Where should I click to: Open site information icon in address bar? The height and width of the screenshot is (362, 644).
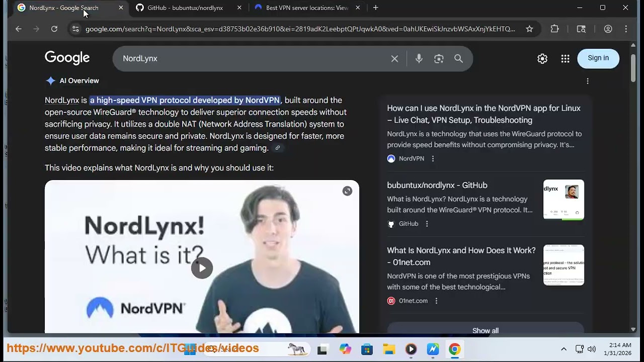(75, 29)
